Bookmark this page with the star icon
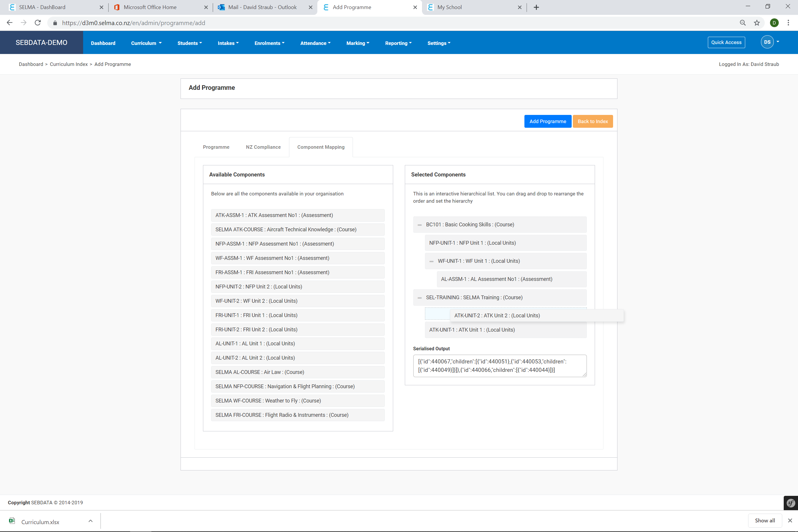Image resolution: width=798 pixels, height=532 pixels. coord(757,23)
